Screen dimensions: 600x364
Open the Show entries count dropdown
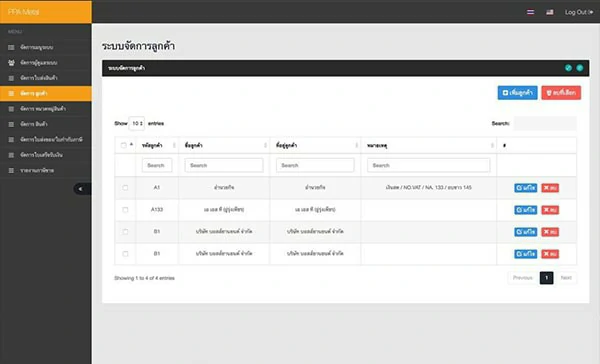point(137,123)
